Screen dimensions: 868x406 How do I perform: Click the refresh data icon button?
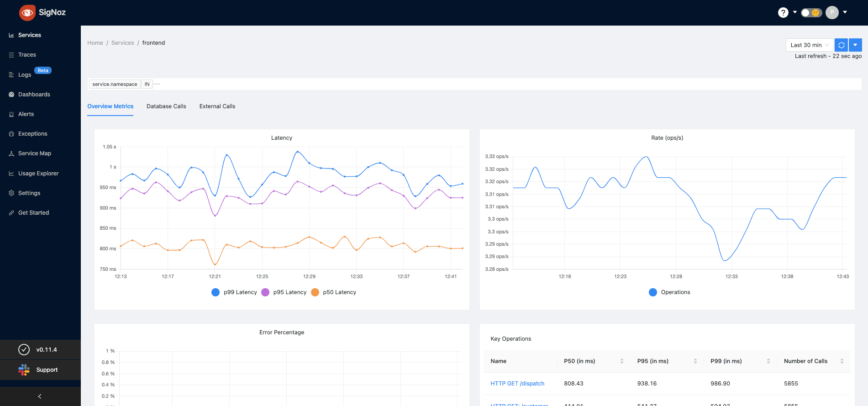tap(841, 45)
